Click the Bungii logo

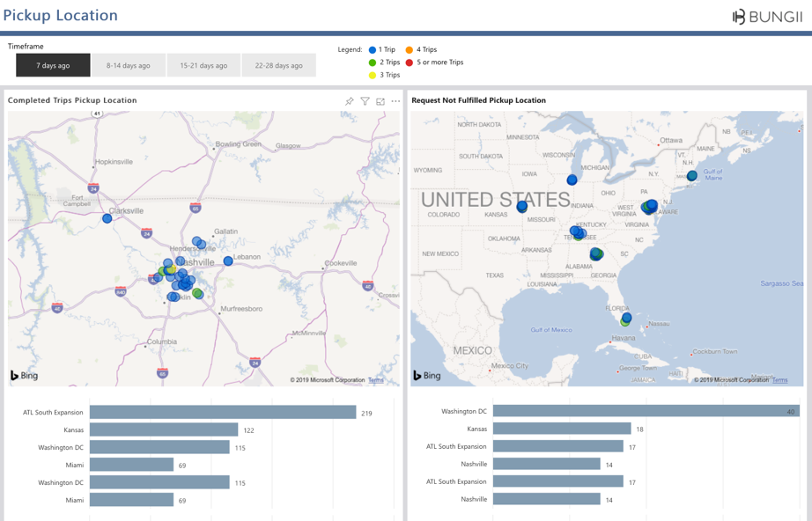click(765, 16)
